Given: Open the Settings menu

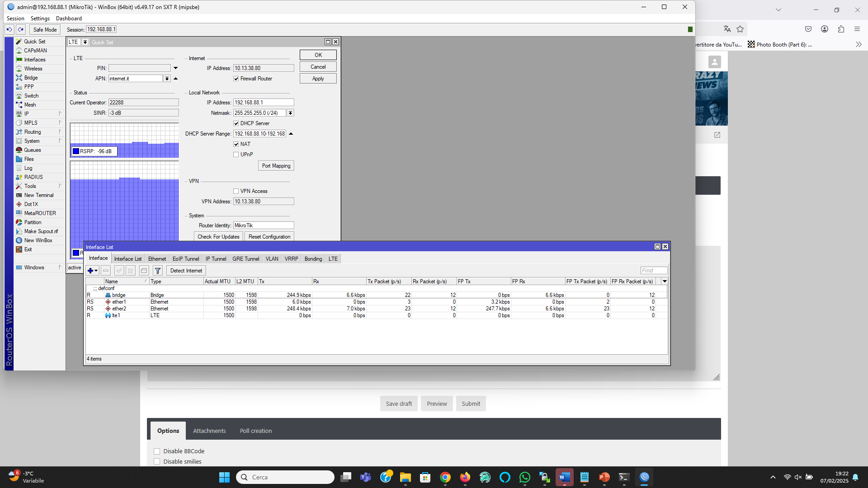Looking at the screenshot, I should [40, 19].
